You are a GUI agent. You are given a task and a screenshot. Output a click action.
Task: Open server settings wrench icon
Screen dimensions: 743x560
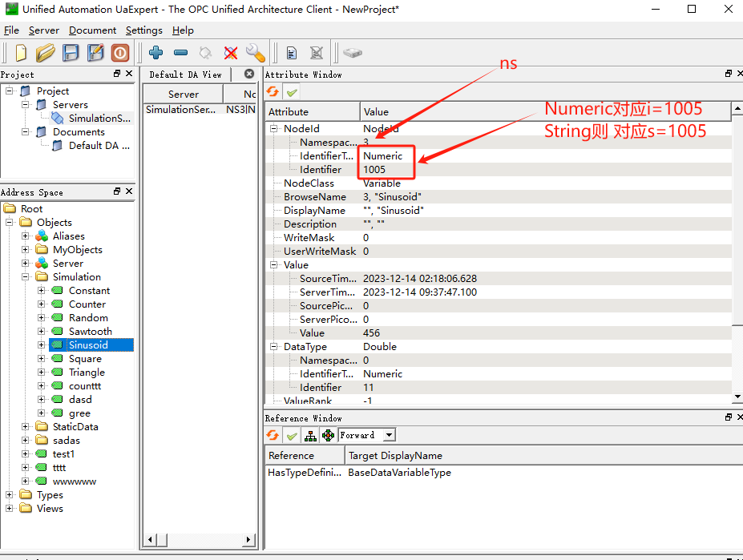pyautogui.click(x=255, y=53)
